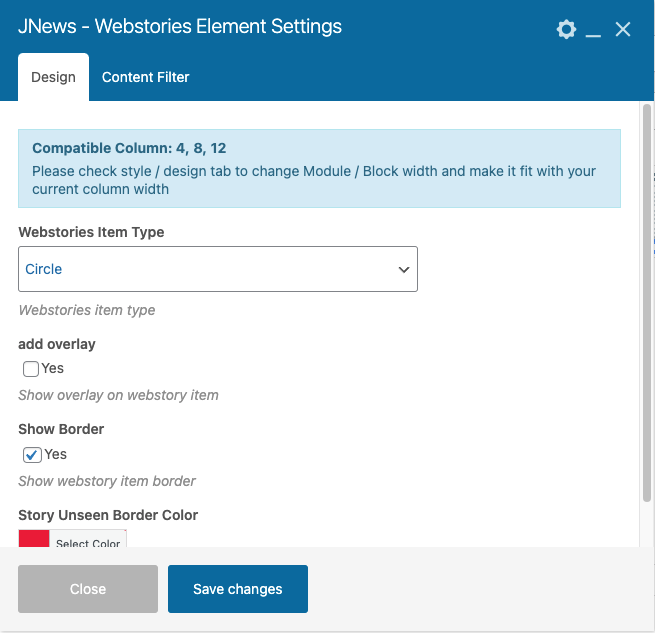Enable the add overlay checkbox
This screenshot has height=633, width=655.
pyautogui.click(x=31, y=369)
